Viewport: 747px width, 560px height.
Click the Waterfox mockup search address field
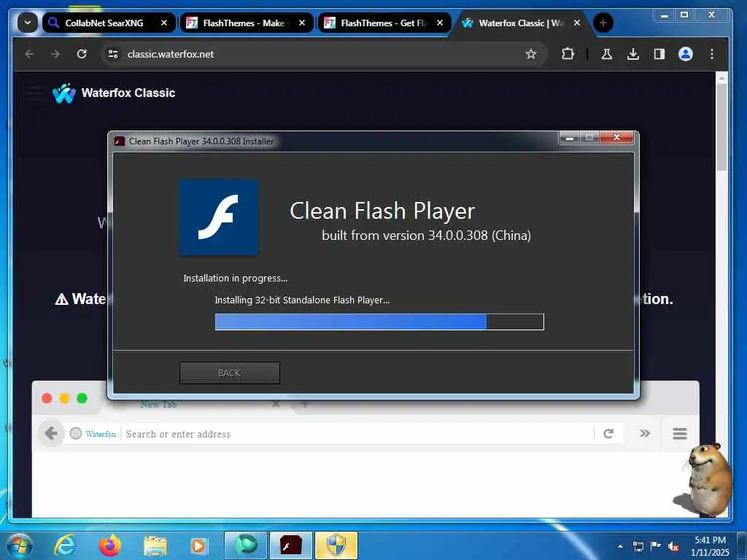[x=359, y=434]
